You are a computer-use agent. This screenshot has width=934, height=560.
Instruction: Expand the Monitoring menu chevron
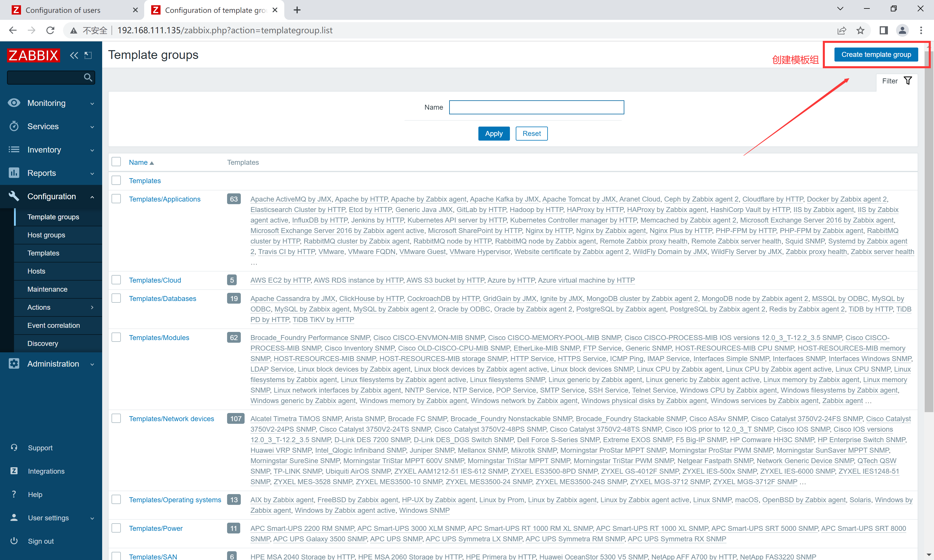pyautogui.click(x=92, y=104)
